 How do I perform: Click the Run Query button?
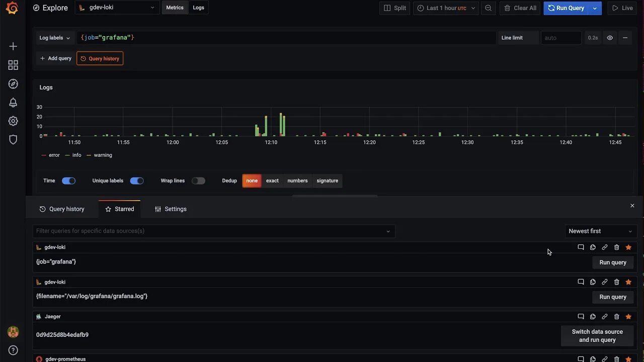tap(566, 8)
